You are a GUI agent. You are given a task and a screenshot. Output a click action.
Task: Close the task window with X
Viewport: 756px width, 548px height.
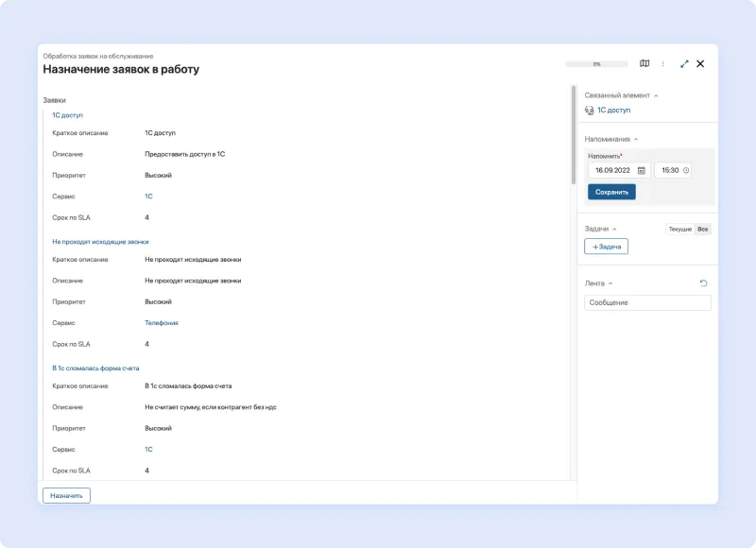pos(700,64)
